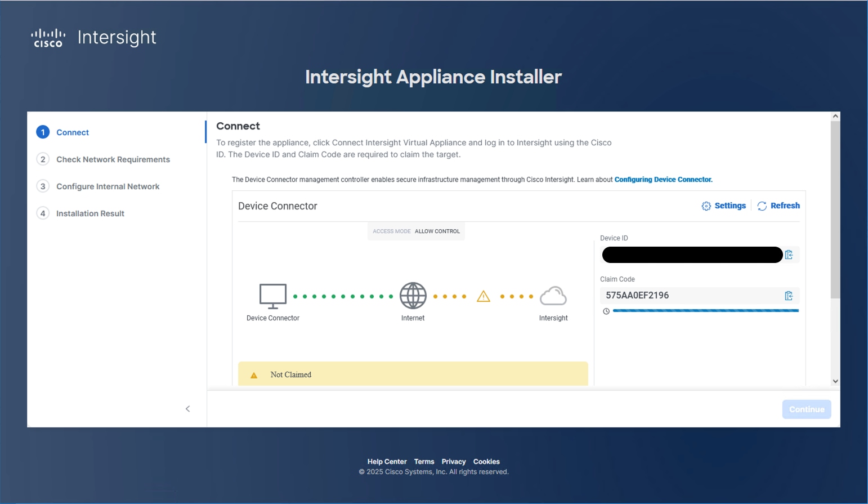Open the Privacy link
The width and height of the screenshot is (868, 504).
(x=454, y=462)
